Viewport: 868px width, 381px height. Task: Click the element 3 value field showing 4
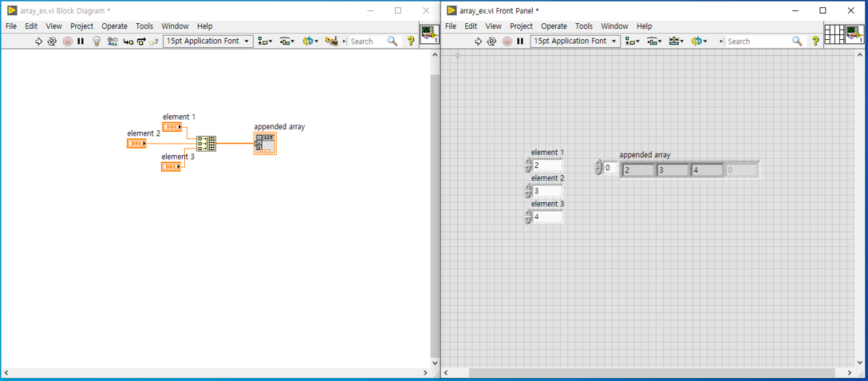pos(547,216)
